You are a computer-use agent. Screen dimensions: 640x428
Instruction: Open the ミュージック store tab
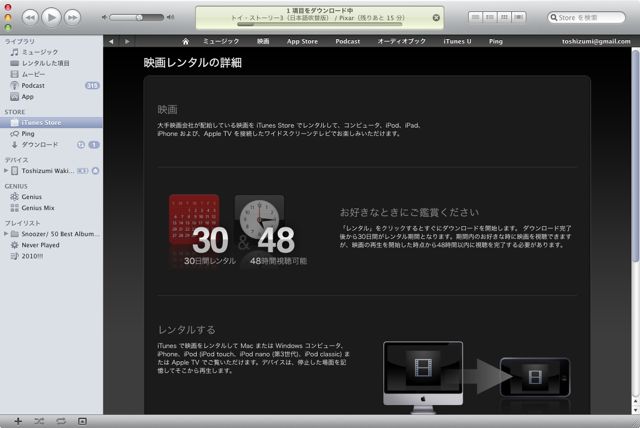tap(221, 41)
